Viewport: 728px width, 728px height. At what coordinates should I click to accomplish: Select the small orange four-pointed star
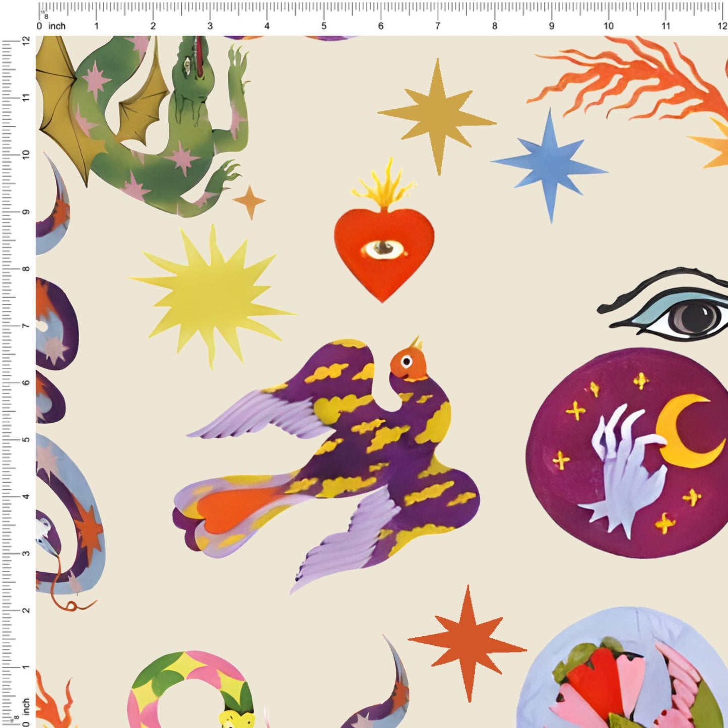(249, 203)
